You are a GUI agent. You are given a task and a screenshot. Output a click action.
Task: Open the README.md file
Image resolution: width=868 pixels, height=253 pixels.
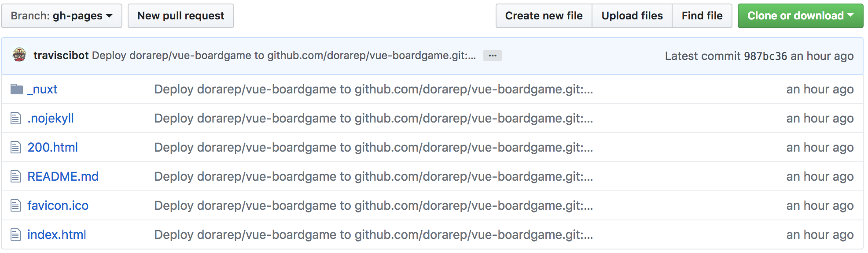pos(63,176)
